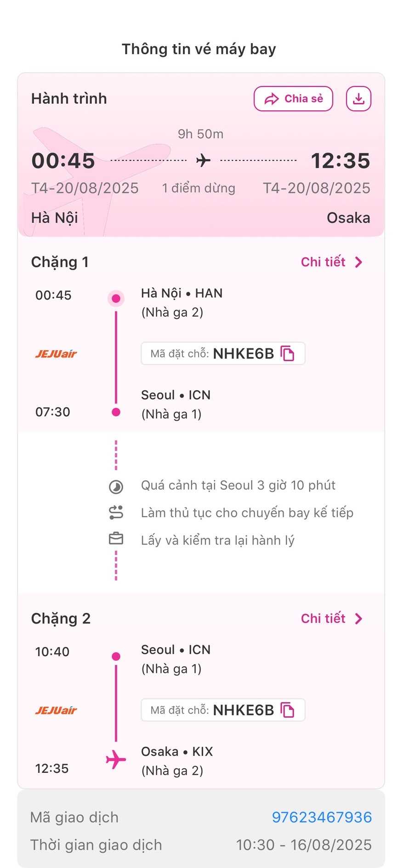Expand Chặng 2 details chevron
The width and height of the screenshot is (398, 868).
tap(359, 619)
